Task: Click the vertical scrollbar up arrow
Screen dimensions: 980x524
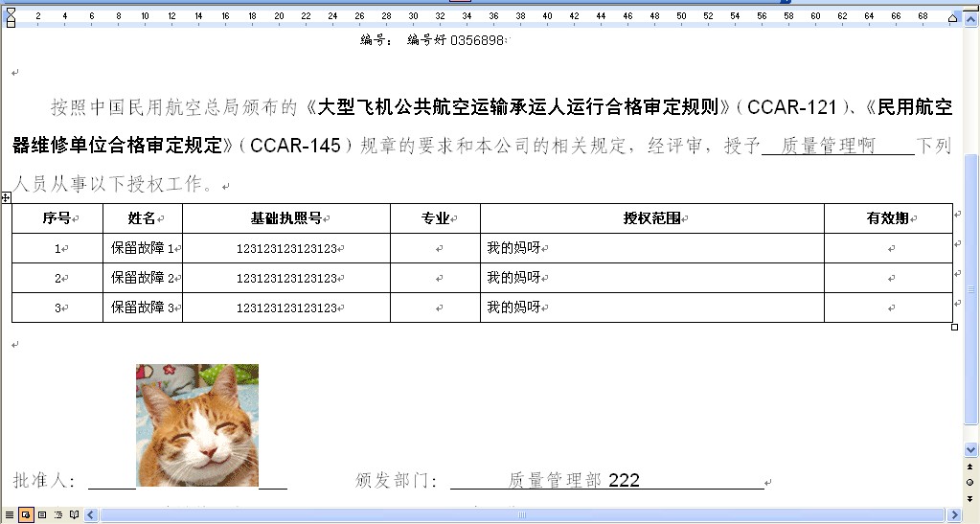Action: point(970,17)
